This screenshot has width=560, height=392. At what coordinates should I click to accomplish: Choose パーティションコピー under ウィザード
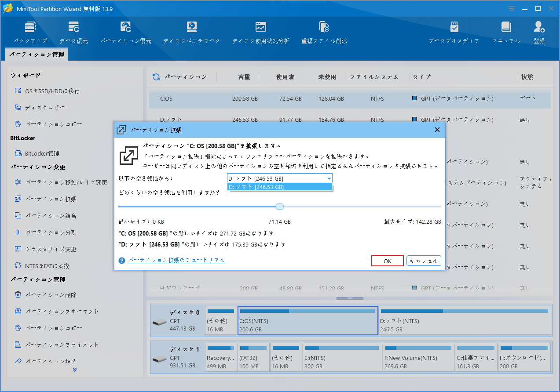point(48,124)
